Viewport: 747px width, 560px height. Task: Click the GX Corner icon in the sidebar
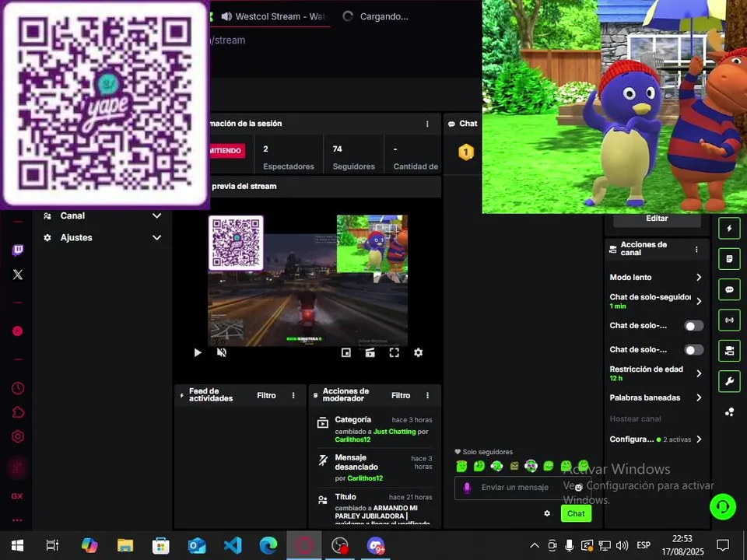(17, 495)
